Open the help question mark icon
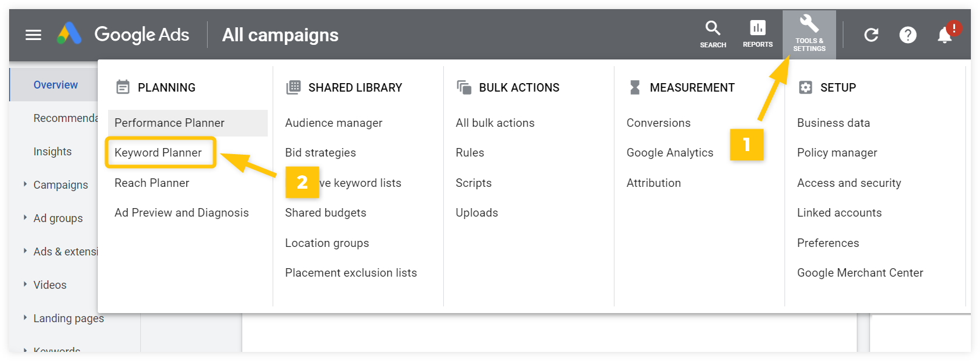 [908, 35]
